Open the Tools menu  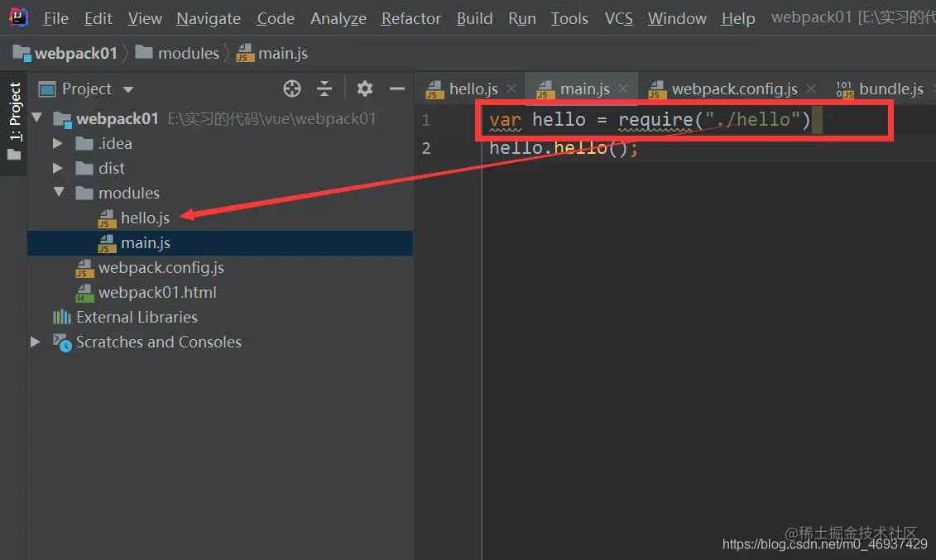click(569, 18)
